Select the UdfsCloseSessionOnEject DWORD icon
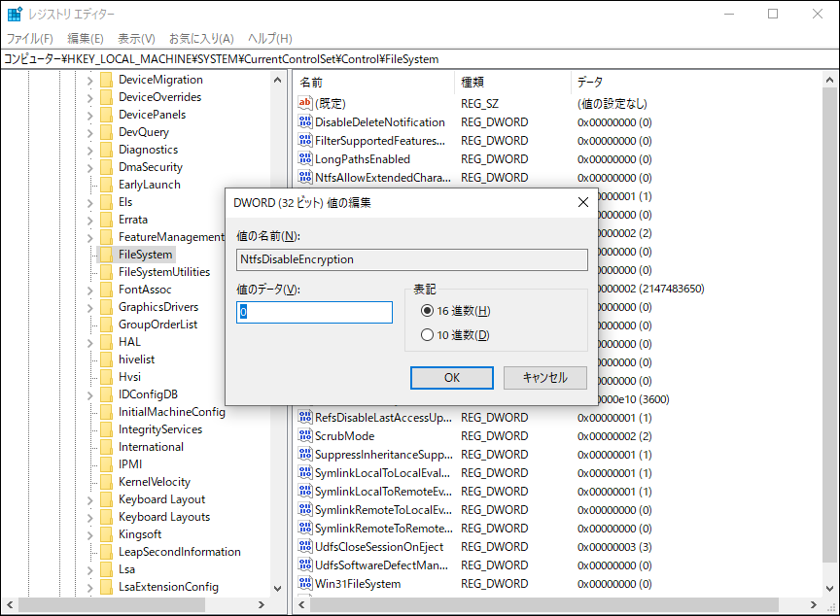This screenshot has height=616, width=840. click(305, 546)
